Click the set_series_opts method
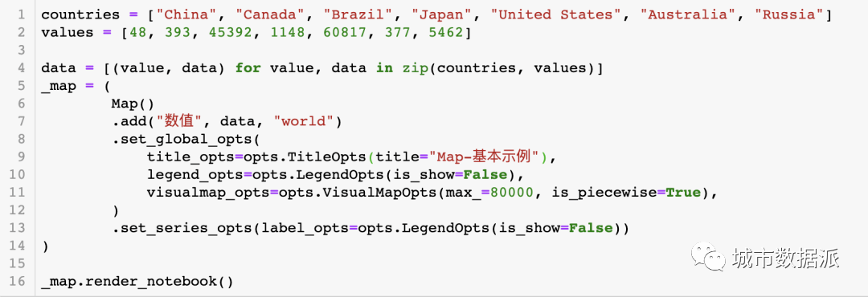Image resolution: width=868 pixels, height=297 pixels. [186, 228]
